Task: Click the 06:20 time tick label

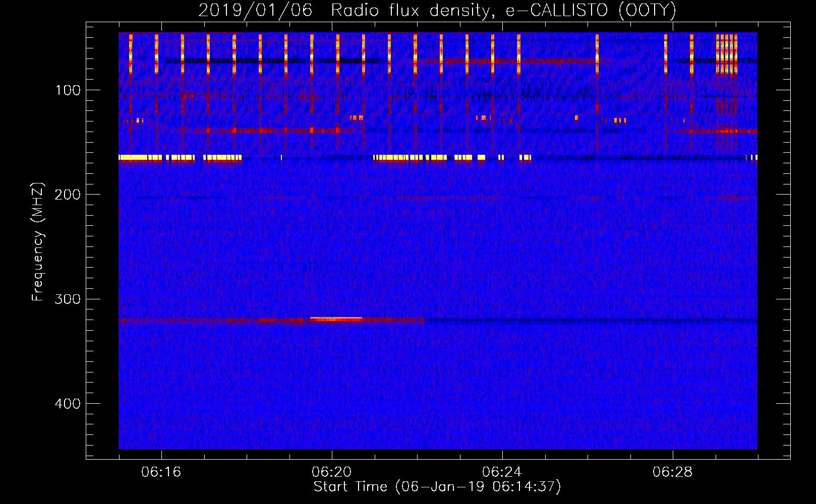Action: (332, 472)
